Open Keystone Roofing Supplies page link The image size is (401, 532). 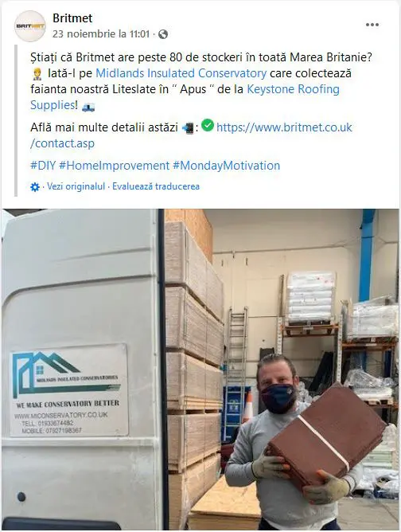tap(185, 97)
